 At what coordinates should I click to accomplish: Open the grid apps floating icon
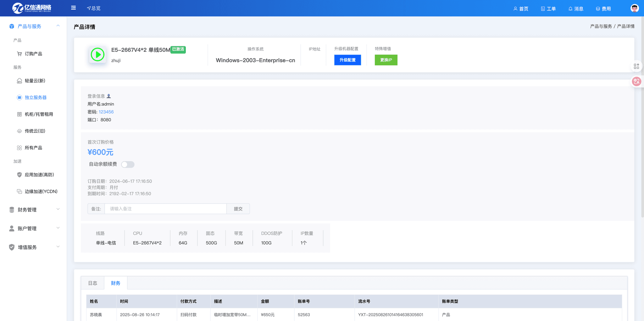pyautogui.click(x=636, y=66)
